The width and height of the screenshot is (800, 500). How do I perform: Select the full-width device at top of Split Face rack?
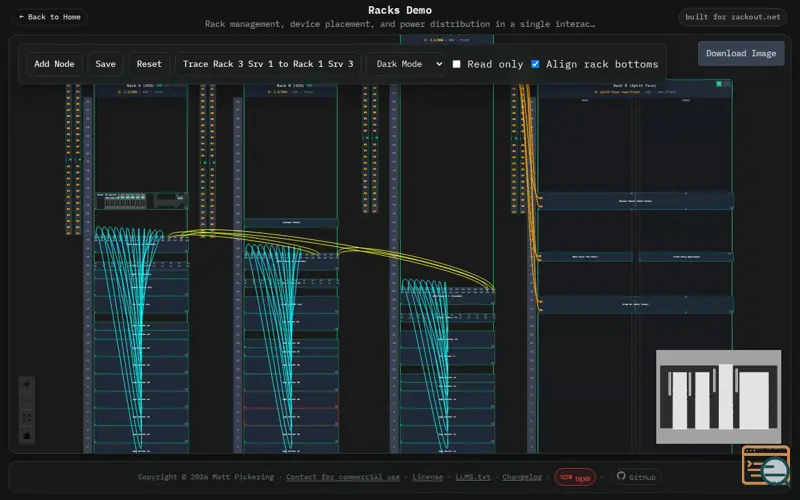click(x=635, y=201)
